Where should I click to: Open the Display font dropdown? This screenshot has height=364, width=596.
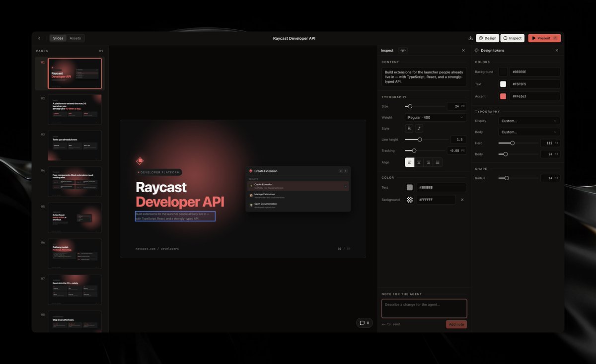click(x=529, y=121)
